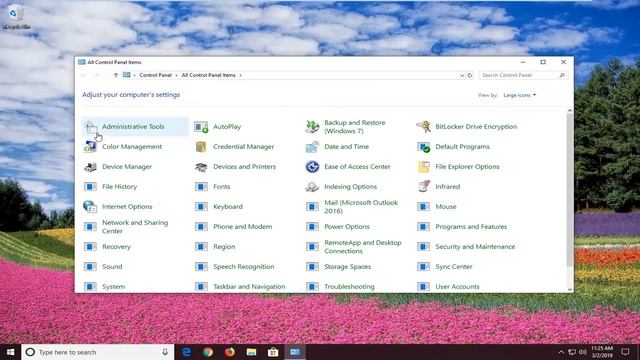Show hidden system tray icons
This screenshot has height=360, width=640.
[x=561, y=352]
